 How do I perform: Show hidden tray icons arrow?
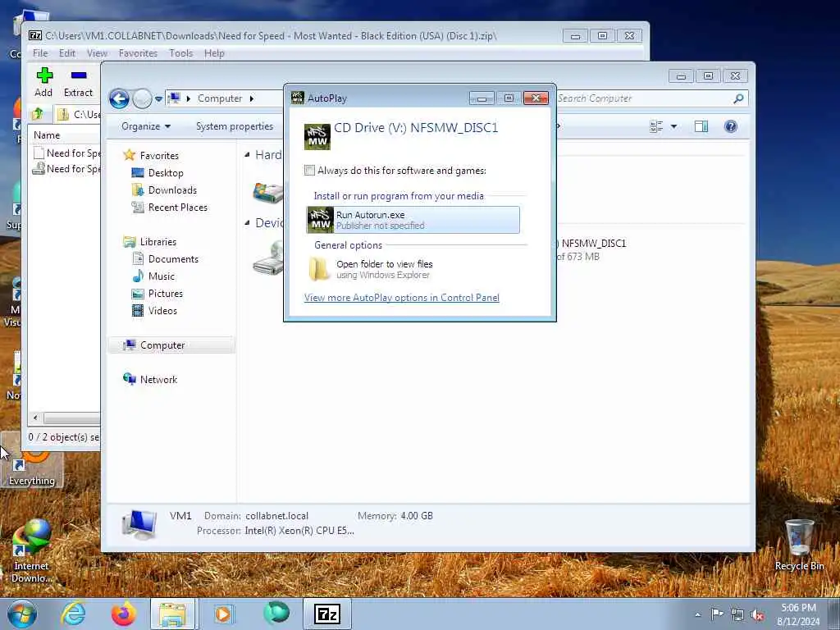697,614
